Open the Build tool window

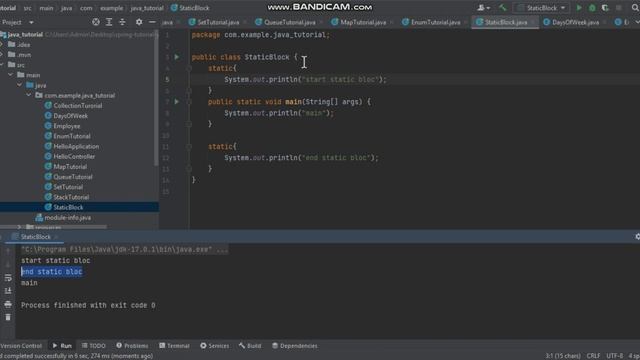tap(250, 346)
